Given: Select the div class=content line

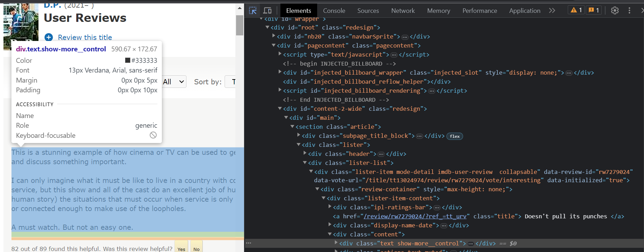Looking at the screenshot, I should [369, 234].
